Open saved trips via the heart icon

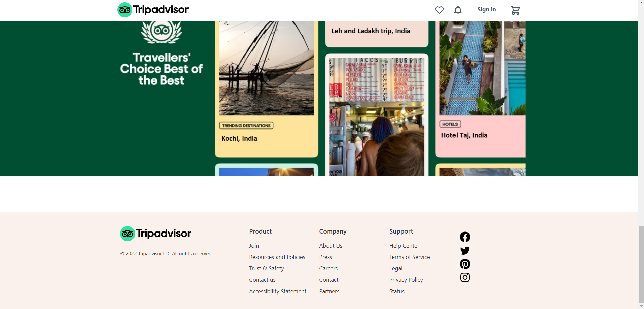[x=439, y=10]
